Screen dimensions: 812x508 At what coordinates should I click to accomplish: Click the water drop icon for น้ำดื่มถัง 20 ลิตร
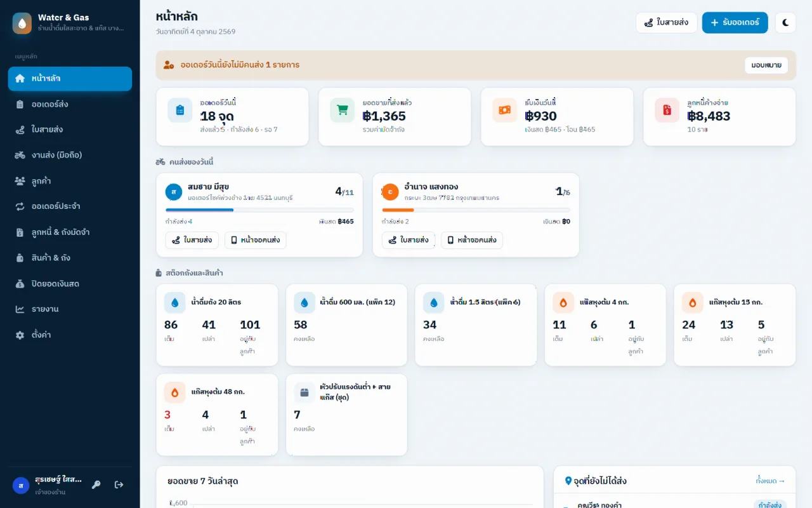tap(175, 303)
